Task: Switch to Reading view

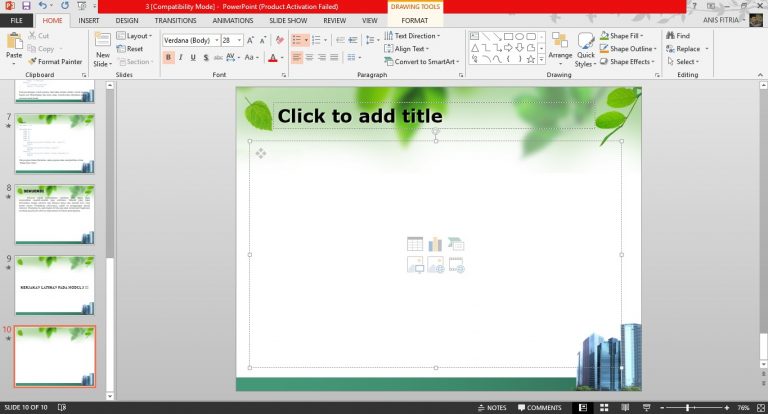Action: coord(625,408)
